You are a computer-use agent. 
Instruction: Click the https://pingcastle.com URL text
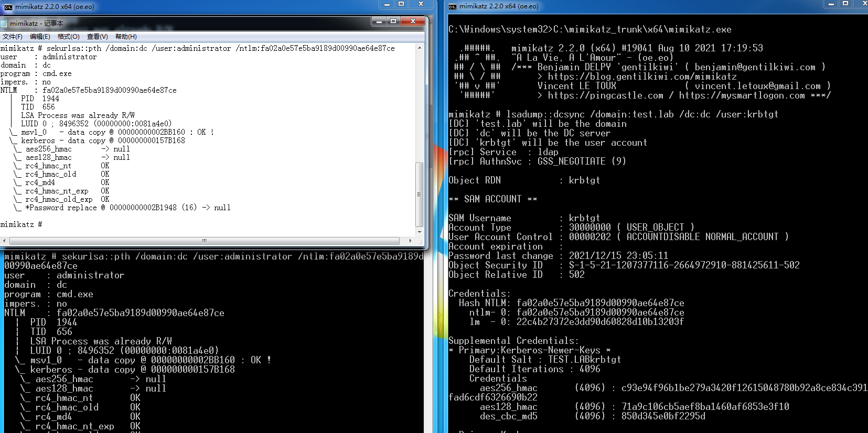[605, 95]
